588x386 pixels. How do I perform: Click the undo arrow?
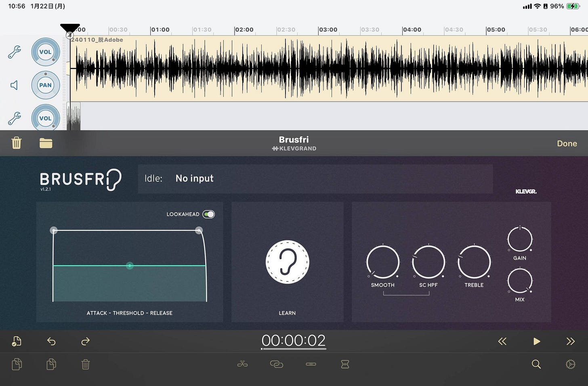pyautogui.click(x=51, y=342)
